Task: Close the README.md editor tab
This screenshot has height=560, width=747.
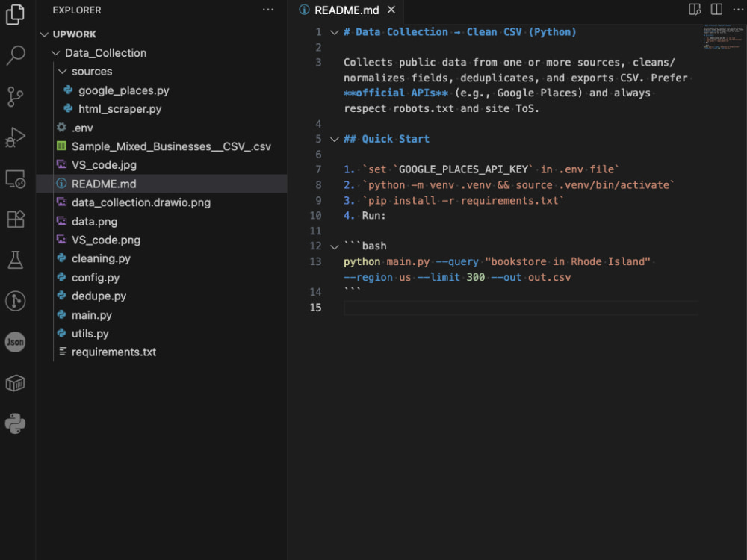Action: tap(391, 10)
